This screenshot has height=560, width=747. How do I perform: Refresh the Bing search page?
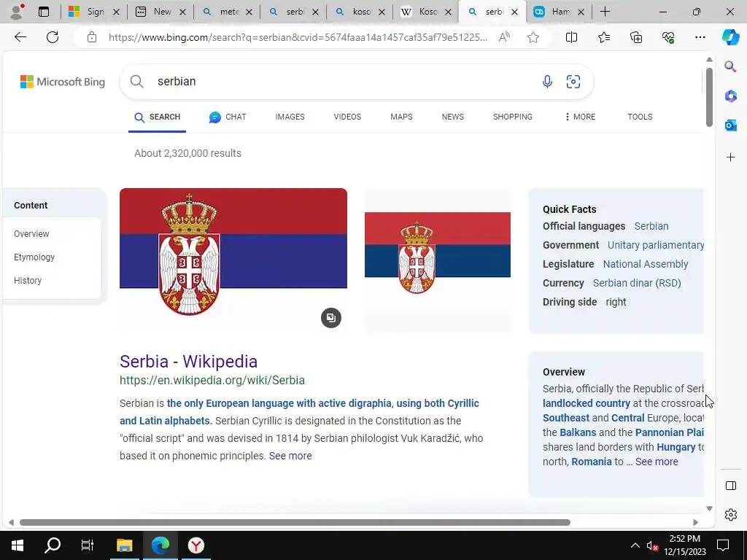point(53,37)
